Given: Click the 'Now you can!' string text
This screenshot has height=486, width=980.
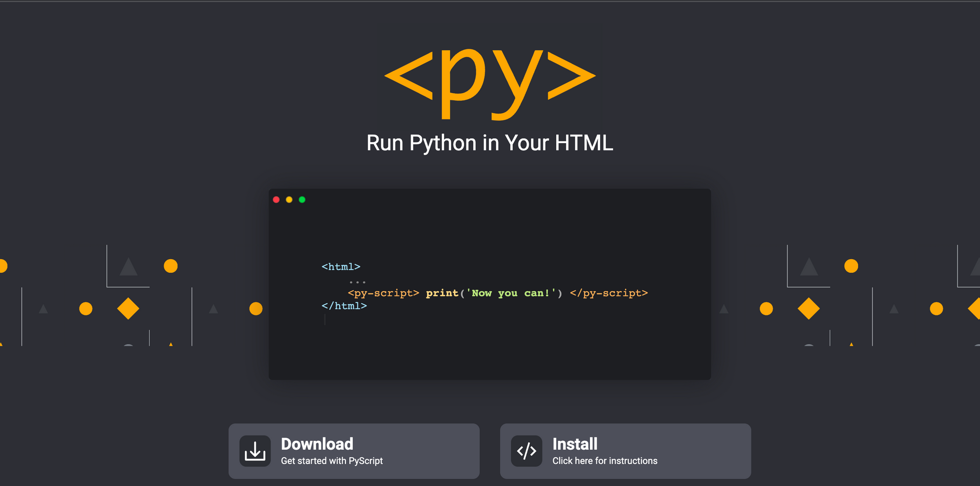Looking at the screenshot, I should 512,292.
